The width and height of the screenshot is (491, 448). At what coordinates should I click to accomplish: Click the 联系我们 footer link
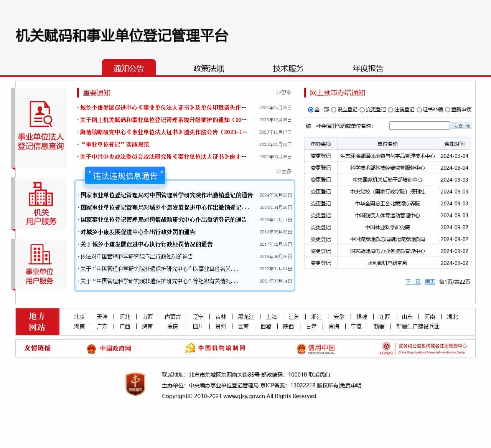click(319, 375)
